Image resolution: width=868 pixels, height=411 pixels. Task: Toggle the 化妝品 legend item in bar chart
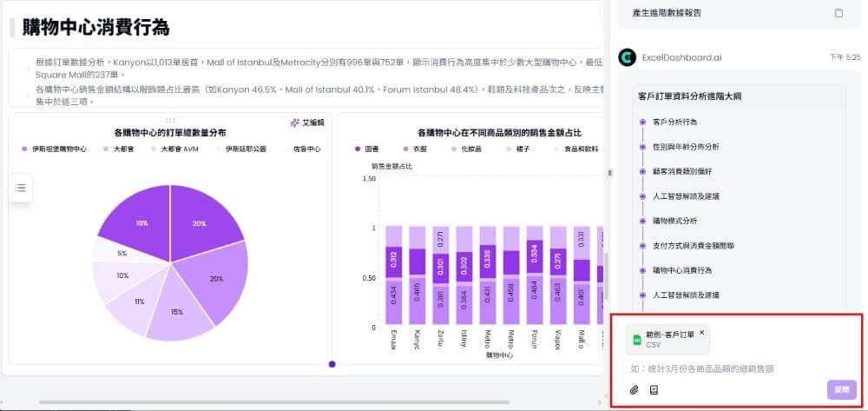tap(465, 149)
